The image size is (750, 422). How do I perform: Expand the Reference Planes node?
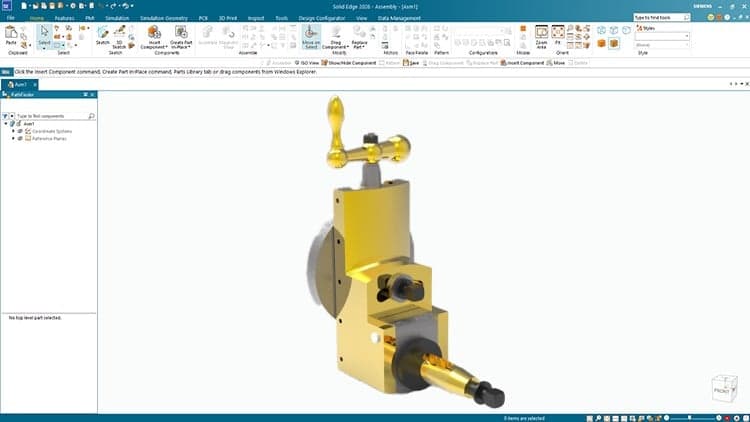click(x=13, y=138)
